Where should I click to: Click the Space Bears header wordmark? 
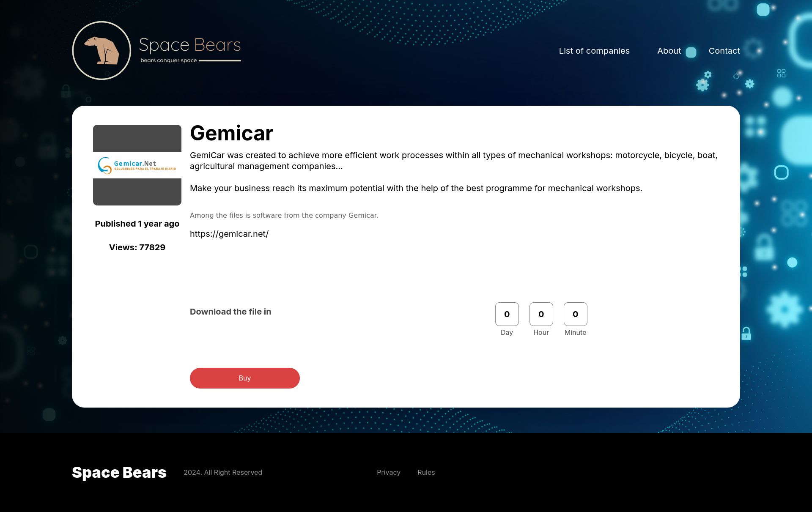point(190,45)
